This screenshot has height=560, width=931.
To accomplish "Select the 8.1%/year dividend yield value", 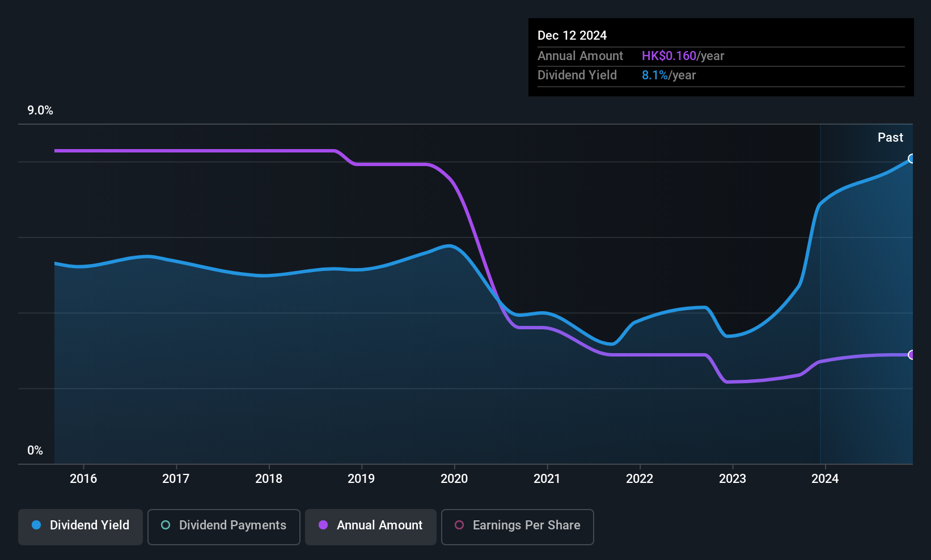I will [x=668, y=75].
